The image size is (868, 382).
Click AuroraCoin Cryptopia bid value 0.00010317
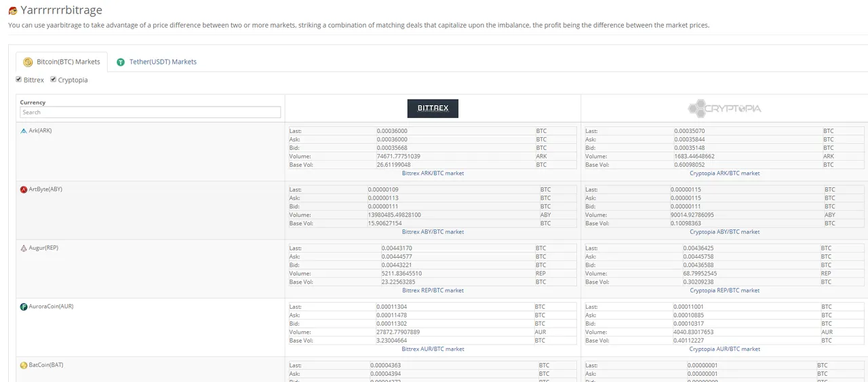click(x=689, y=324)
